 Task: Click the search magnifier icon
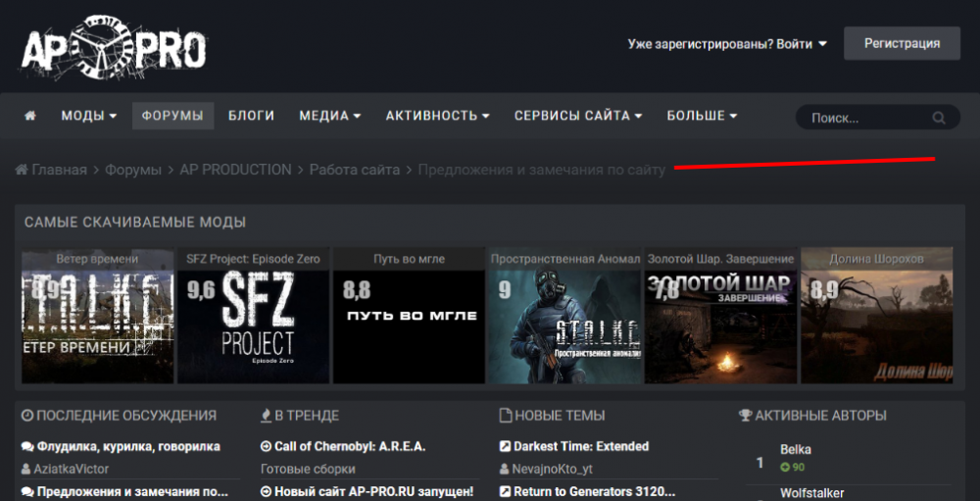click(x=938, y=118)
